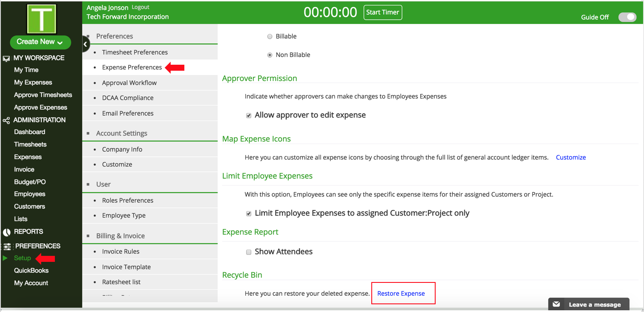This screenshot has height=312, width=644.
Task: Click the Restore Expense link
Action: coord(401,294)
